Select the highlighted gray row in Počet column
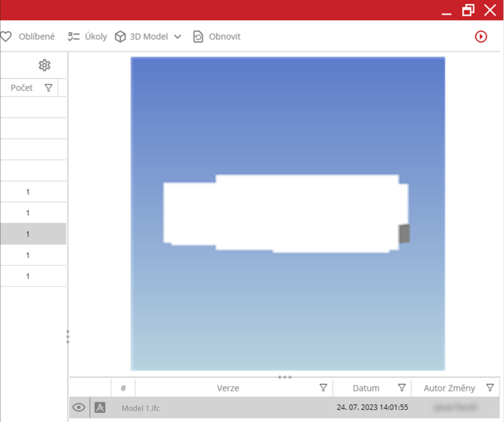This screenshot has height=422, width=504. [28, 234]
